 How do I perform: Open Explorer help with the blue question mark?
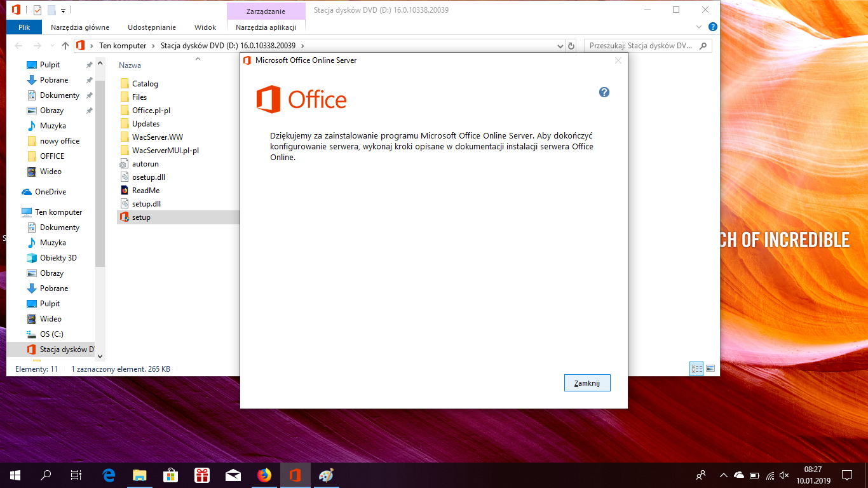[713, 27]
